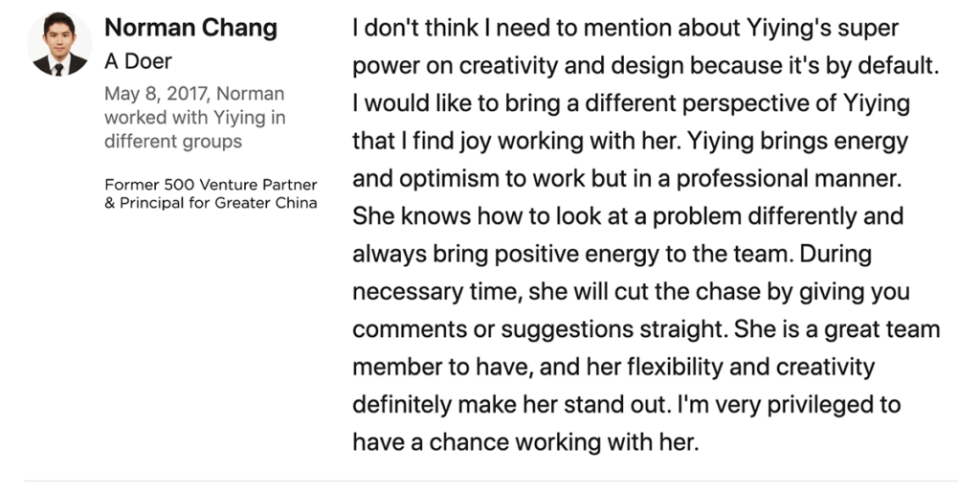Click line "definitely make her stand out"
Screen dimensions: 980x493
coord(627,405)
